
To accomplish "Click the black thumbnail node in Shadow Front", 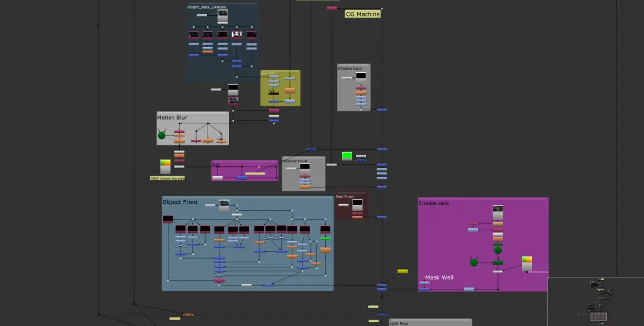I will coord(305,167).
